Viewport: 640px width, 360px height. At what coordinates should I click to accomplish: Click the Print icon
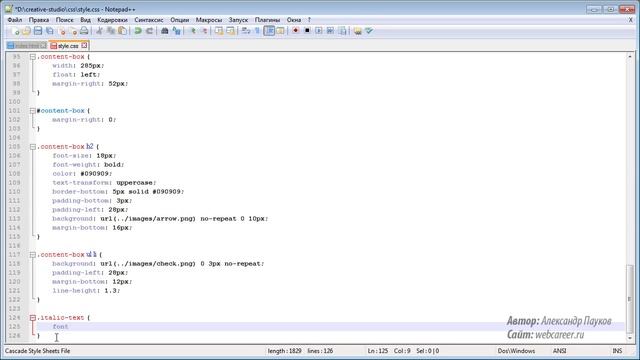pos(84,31)
